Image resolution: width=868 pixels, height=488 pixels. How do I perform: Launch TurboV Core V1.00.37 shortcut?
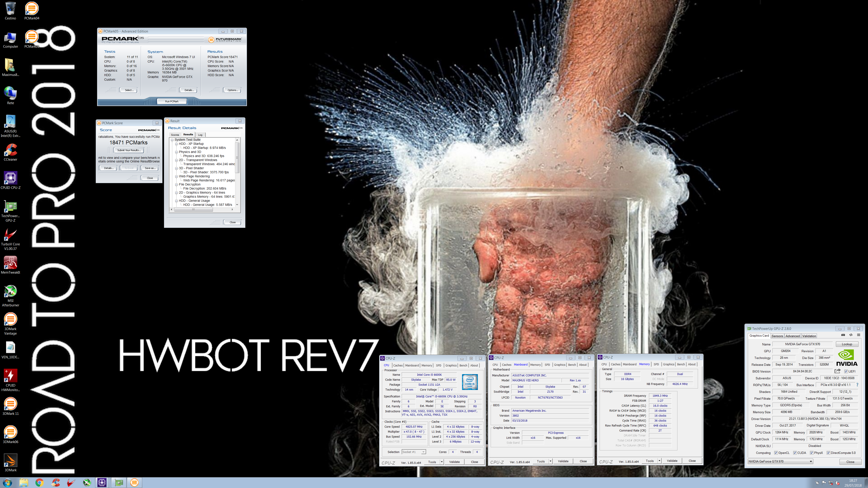click(x=10, y=239)
